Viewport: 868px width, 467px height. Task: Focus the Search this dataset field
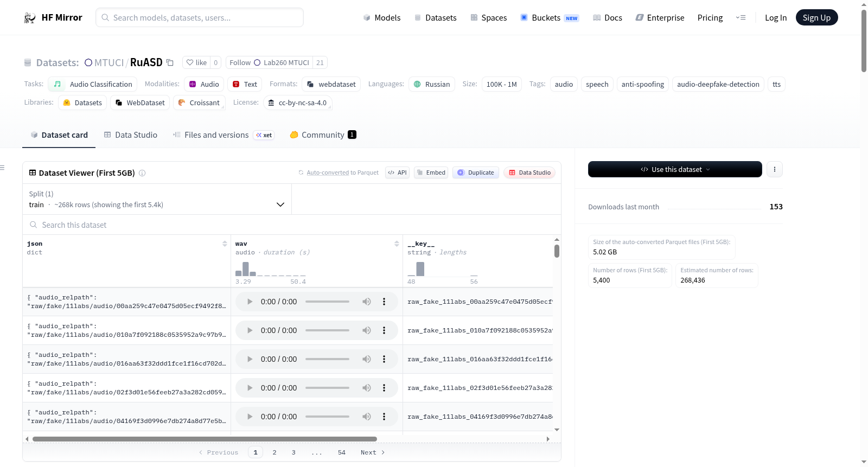point(292,225)
